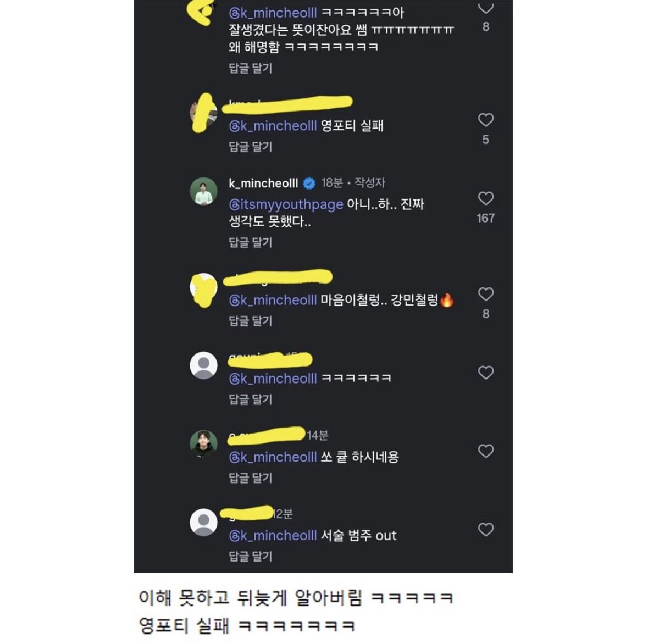Like the 'ㅋㅋㅋㅋㅋㅋ' only reply
The image size is (648, 644).
(485, 373)
